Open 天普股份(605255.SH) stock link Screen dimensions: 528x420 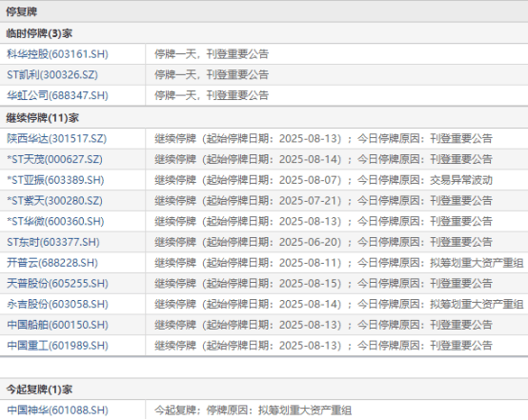pyautogui.click(x=57, y=284)
